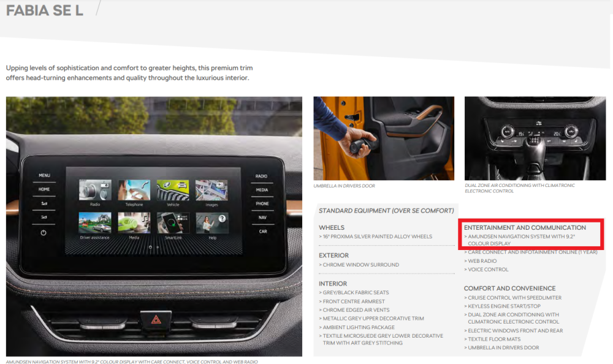Click the 'Standard Equipment (Over SE Comfort)' heading
The height and width of the screenshot is (364, 613).
[x=386, y=211]
